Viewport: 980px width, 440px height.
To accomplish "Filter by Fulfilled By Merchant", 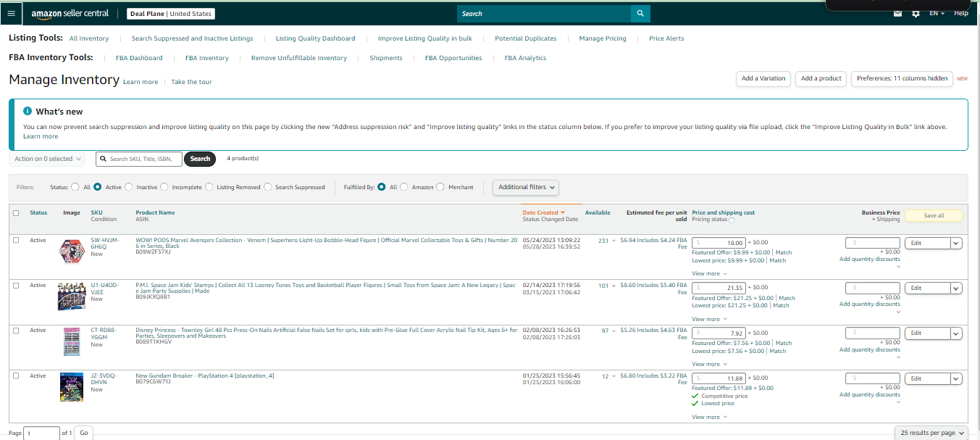I will (441, 187).
